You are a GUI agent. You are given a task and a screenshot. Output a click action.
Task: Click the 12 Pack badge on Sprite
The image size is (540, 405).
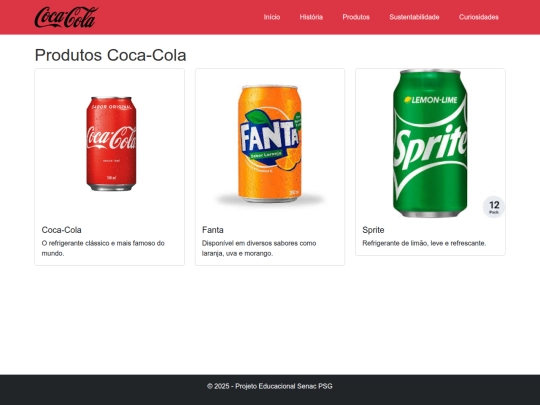coord(494,207)
